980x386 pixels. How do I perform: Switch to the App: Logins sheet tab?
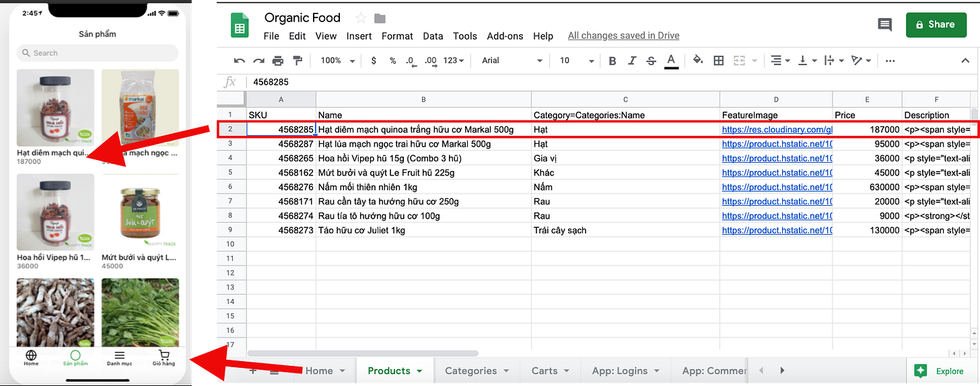click(626, 371)
